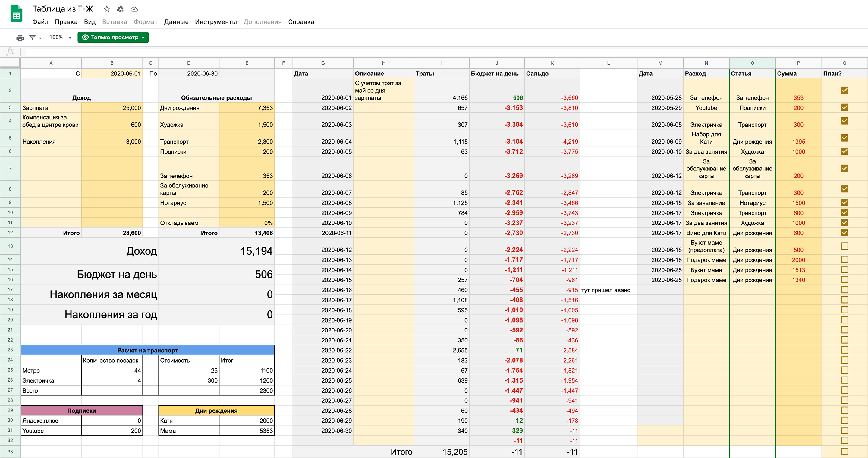Check plan checkbox for Букет маме 1513

tap(844, 269)
